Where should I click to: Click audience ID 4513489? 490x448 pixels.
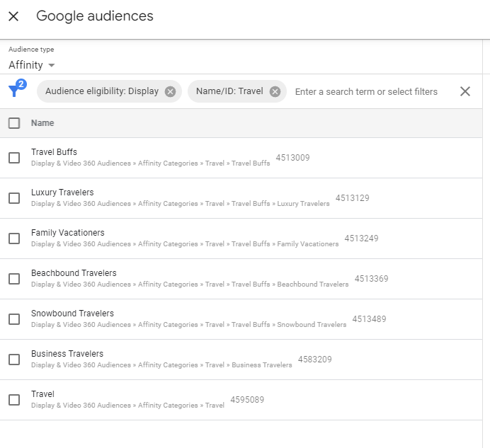(x=370, y=318)
